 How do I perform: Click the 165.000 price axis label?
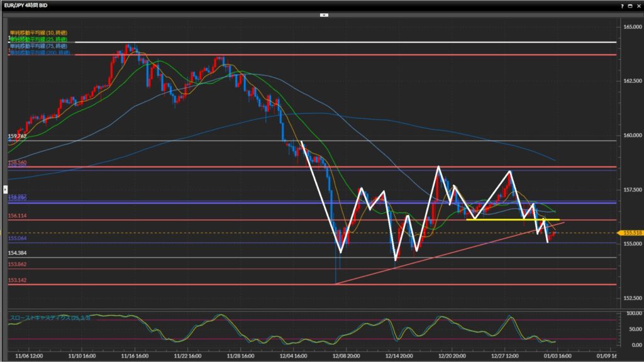[630, 27]
